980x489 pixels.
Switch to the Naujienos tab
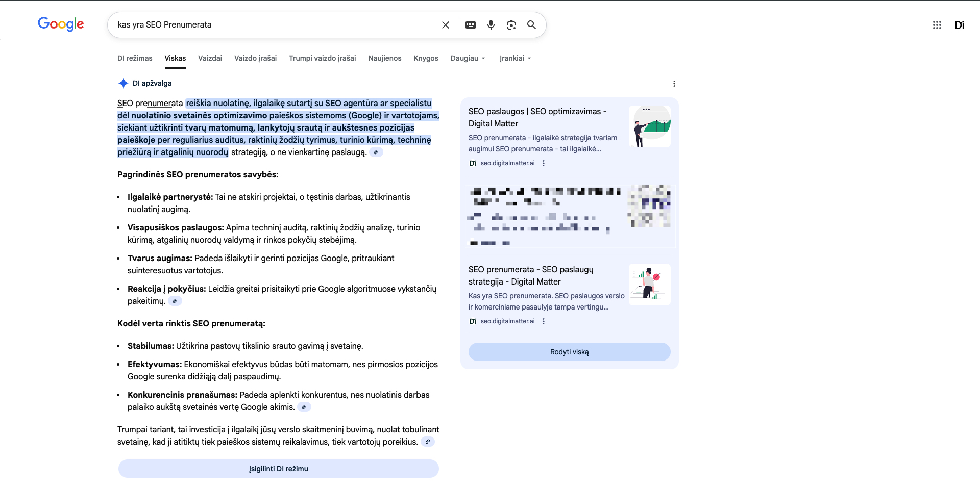tap(384, 58)
